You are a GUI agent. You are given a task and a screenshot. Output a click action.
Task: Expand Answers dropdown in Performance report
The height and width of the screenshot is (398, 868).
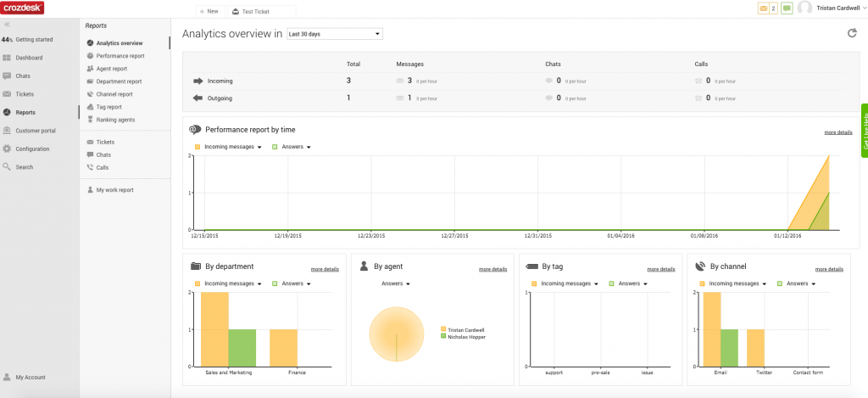(x=309, y=148)
